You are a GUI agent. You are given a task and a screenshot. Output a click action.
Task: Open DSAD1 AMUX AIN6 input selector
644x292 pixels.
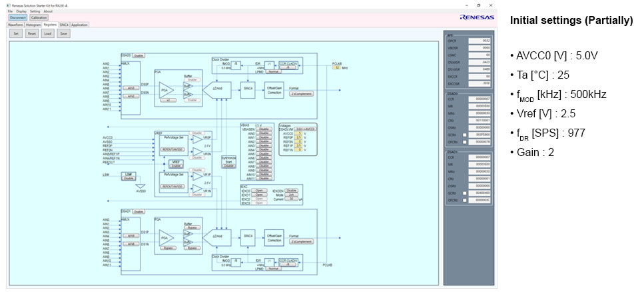(x=131, y=244)
